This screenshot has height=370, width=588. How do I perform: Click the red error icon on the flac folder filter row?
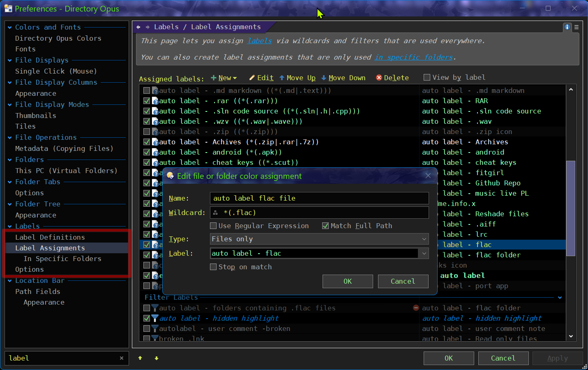point(416,308)
